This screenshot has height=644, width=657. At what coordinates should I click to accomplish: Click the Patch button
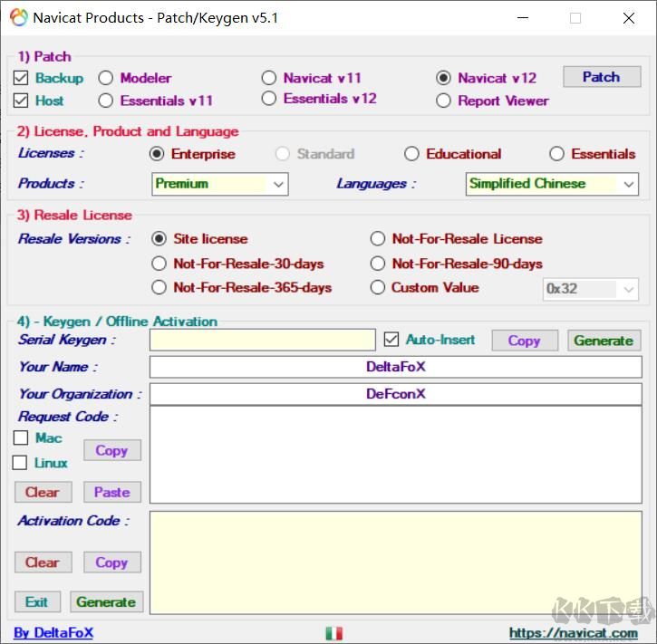602,77
